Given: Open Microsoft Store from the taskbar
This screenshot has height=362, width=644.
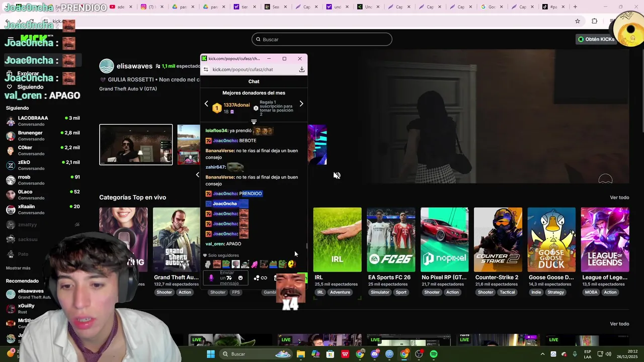Looking at the screenshot, I should click(330, 354).
